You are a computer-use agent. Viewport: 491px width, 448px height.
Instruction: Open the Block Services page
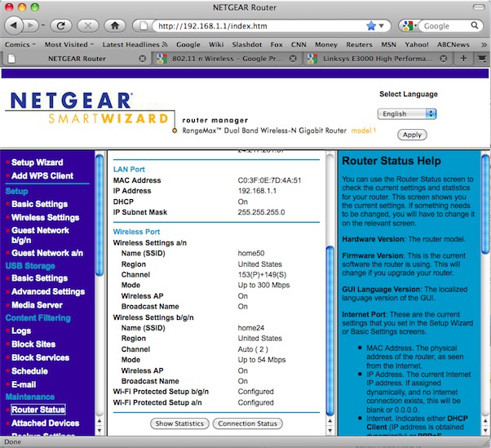click(x=41, y=357)
